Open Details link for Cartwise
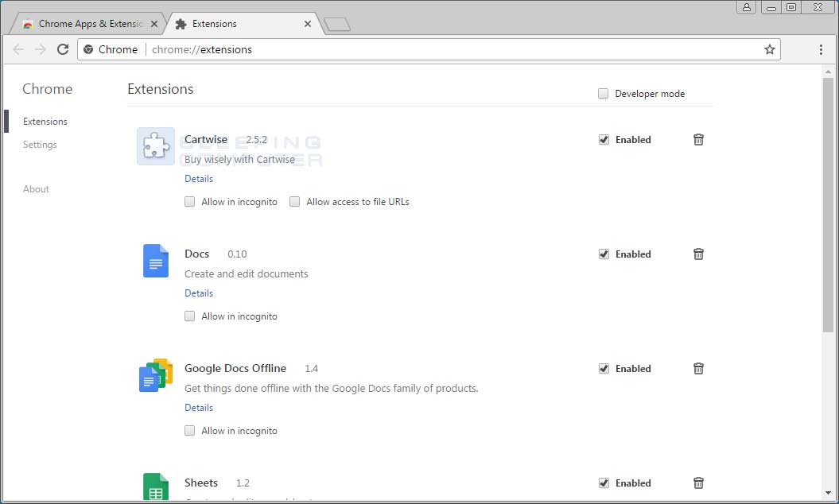This screenshot has height=504, width=839. coord(199,179)
